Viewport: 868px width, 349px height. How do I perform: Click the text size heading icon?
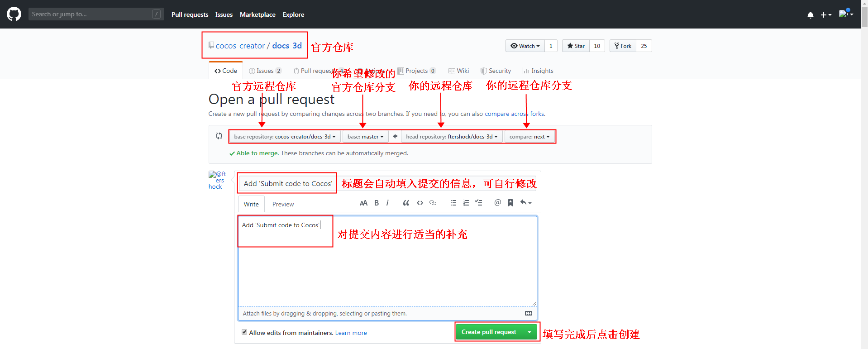(363, 203)
